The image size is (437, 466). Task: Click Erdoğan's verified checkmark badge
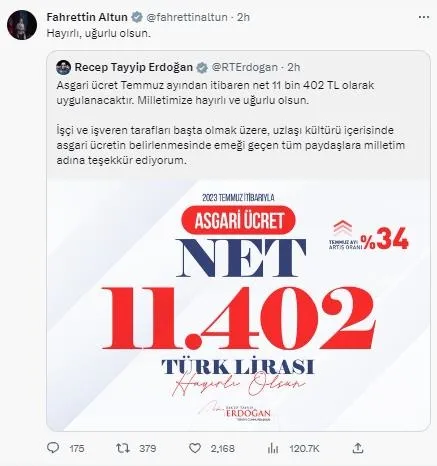[202, 68]
